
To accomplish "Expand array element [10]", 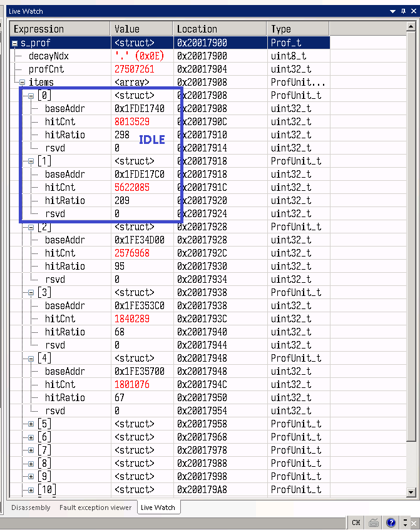I will [x=31, y=490].
